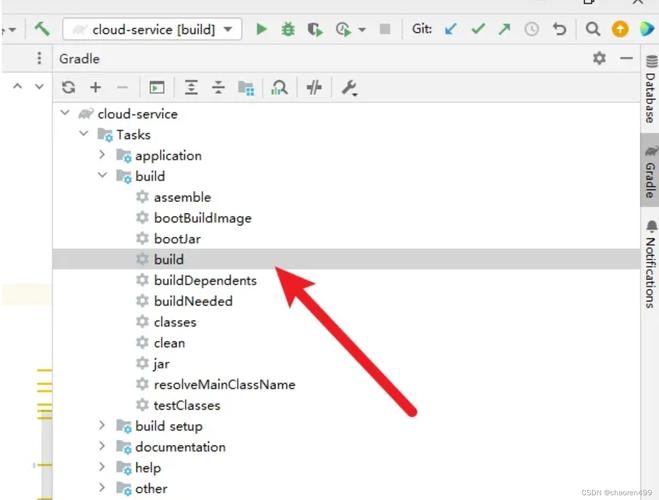
Task: Expand all nodes in Gradle tree
Action: (191, 88)
